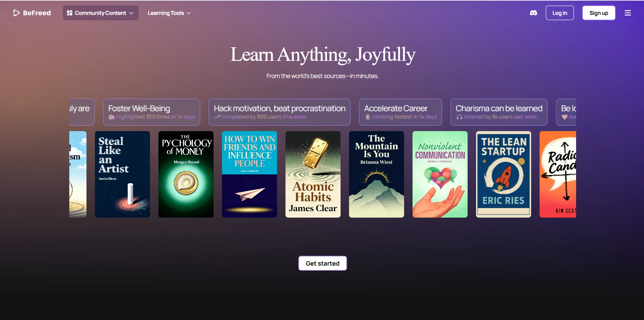The width and height of the screenshot is (644, 320).
Task: Open Nonviolent Communication book cover
Action: coord(440,174)
